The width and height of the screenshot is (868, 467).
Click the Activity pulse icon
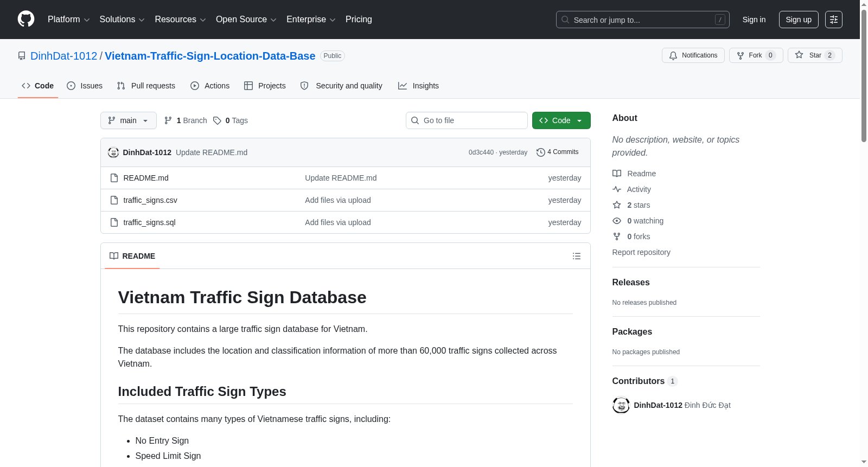617,189
